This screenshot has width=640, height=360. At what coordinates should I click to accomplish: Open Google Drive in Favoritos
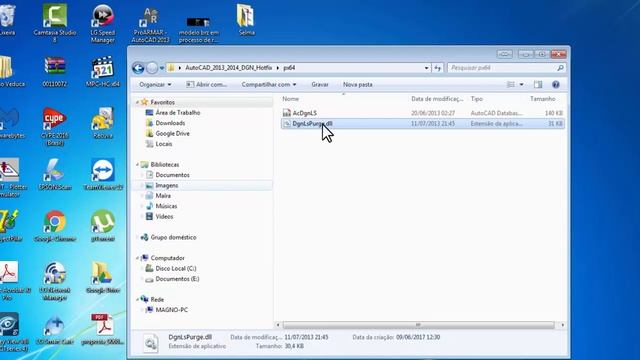point(172,133)
